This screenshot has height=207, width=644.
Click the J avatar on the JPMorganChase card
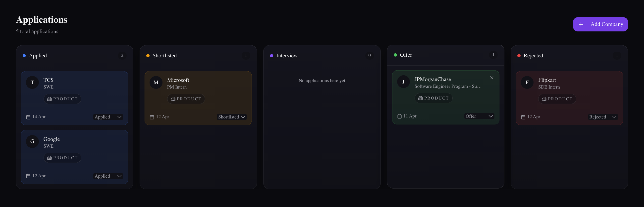(403, 82)
